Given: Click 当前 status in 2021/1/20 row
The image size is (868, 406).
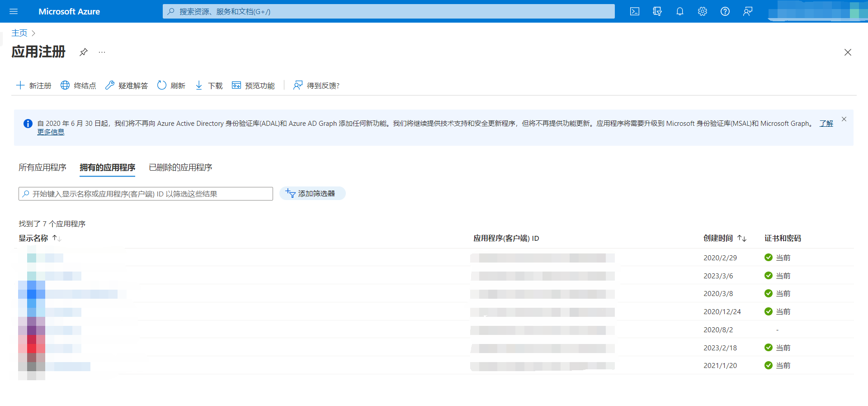Looking at the screenshot, I should click(783, 365).
